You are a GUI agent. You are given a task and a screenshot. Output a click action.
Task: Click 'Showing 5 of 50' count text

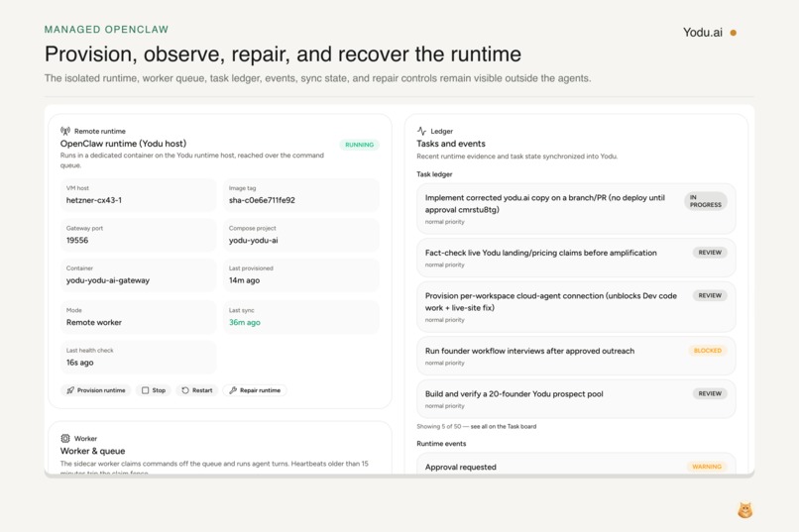[439, 427]
